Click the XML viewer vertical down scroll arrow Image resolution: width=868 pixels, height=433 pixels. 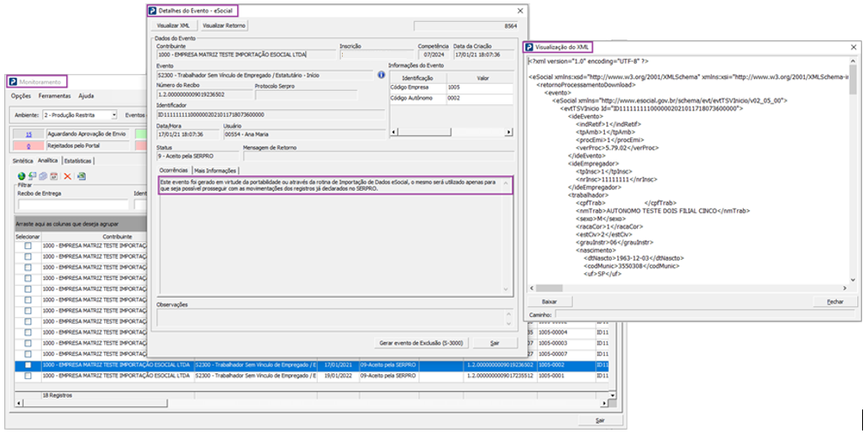[853, 280]
